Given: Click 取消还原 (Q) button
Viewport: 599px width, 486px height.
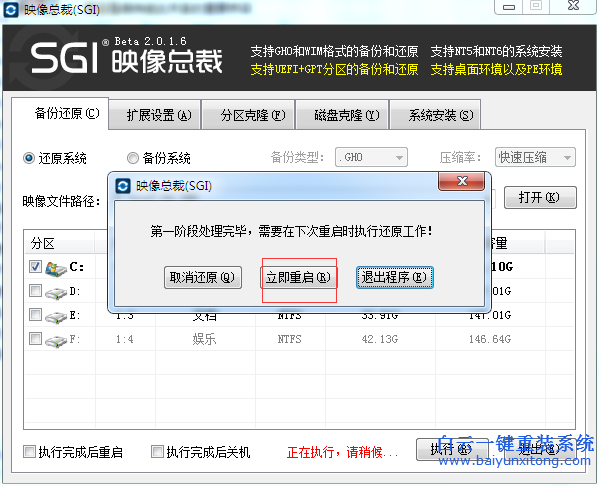Looking at the screenshot, I should click(203, 277).
